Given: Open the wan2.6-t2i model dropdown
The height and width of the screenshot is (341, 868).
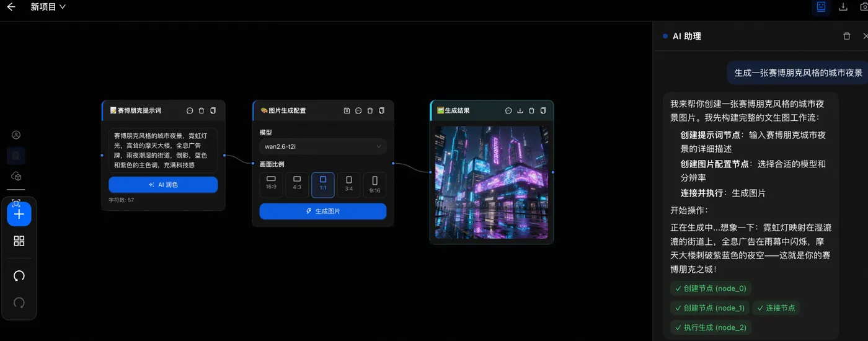Looking at the screenshot, I should [x=323, y=146].
